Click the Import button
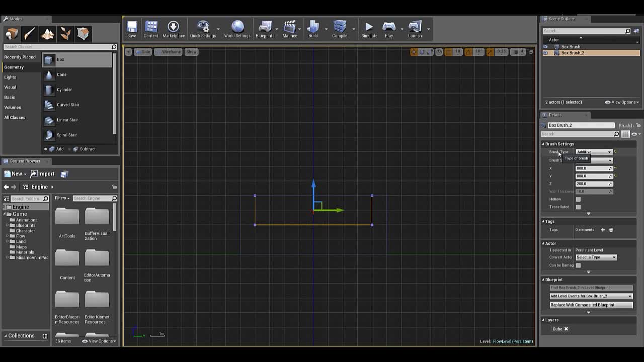Image resolution: width=644 pixels, height=362 pixels. coord(43,174)
